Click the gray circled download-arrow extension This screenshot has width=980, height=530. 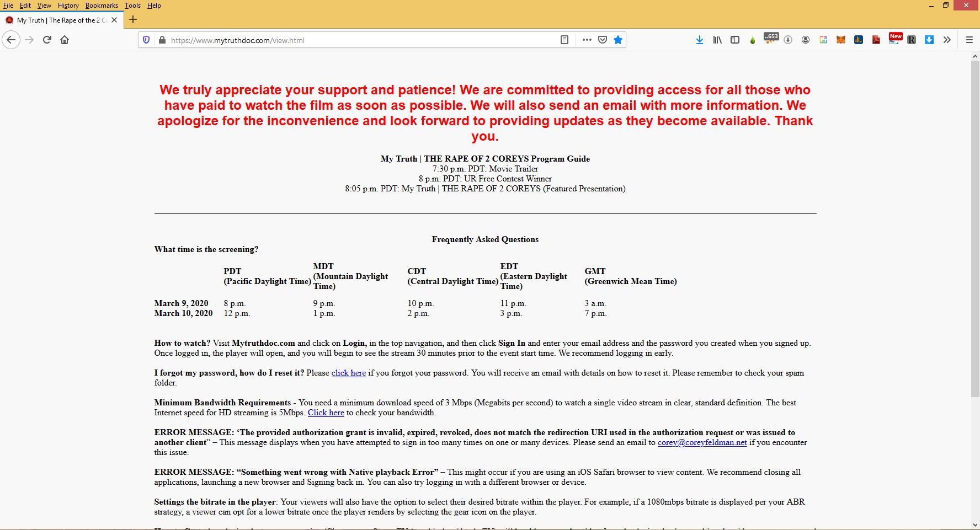788,40
